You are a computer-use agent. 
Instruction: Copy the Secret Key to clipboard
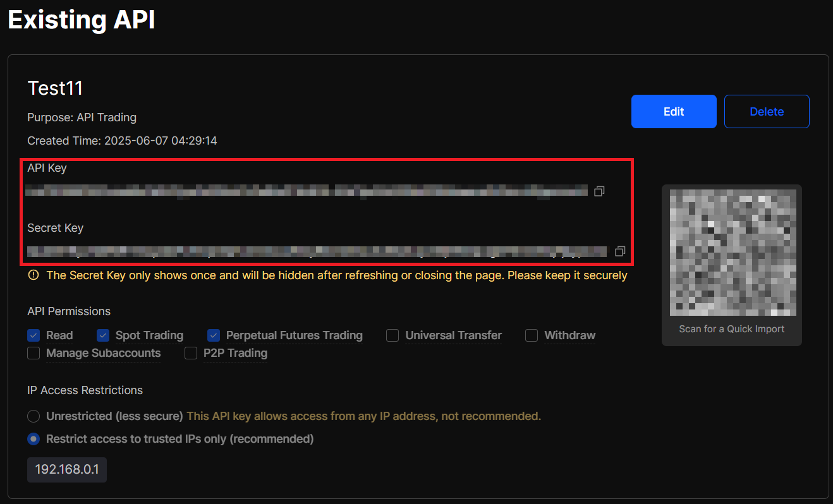click(619, 251)
